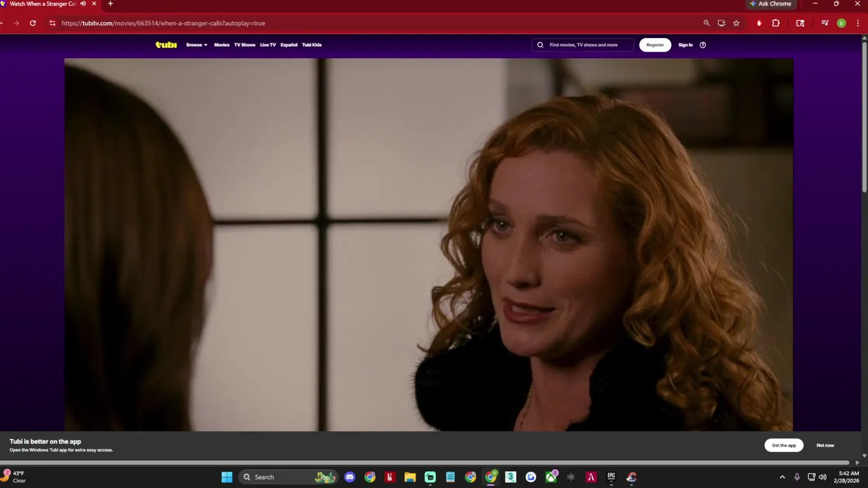This screenshot has height=488, width=868.
Task: Click the Tubi logo
Action: (166, 45)
